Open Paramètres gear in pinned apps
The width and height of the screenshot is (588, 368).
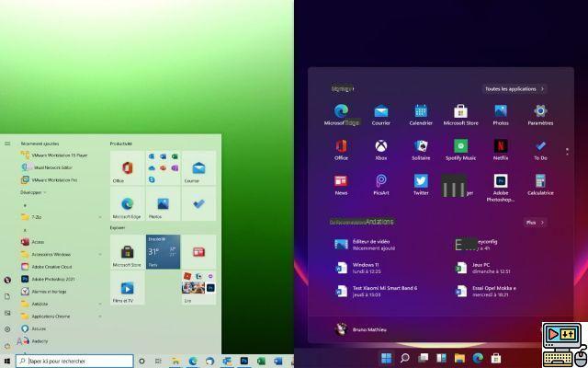540,115
